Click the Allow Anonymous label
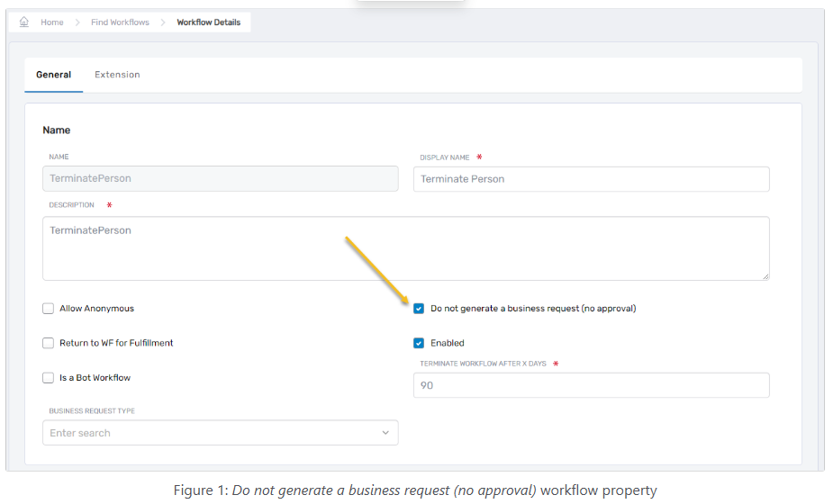Viewport: 833px width, 504px height. 96,309
